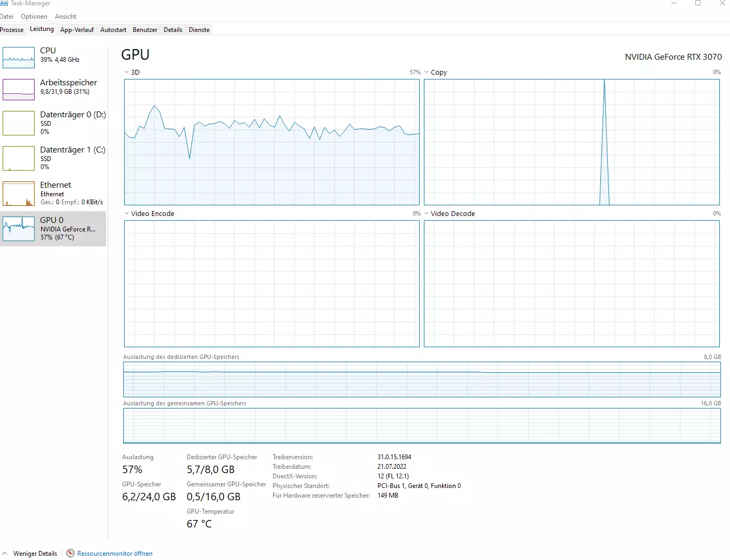Open the Copy graph engine dropdown
730x560 pixels.
tap(427, 72)
